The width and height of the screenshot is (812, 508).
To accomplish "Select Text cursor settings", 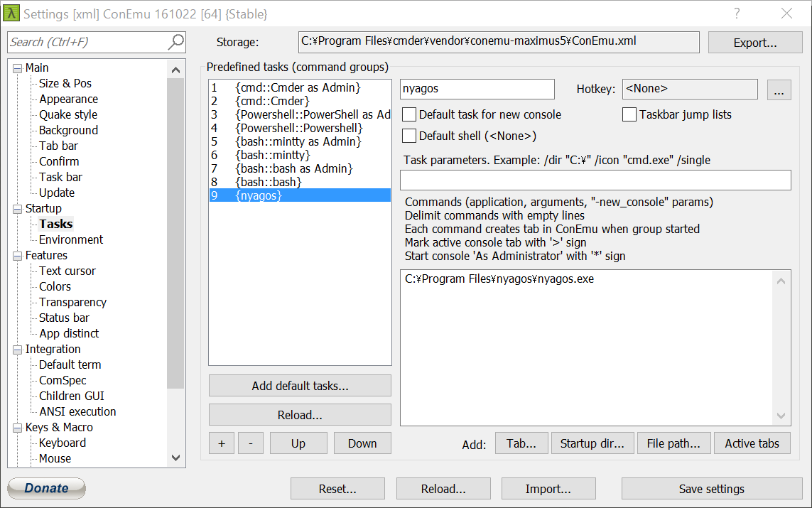I will 67,271.
